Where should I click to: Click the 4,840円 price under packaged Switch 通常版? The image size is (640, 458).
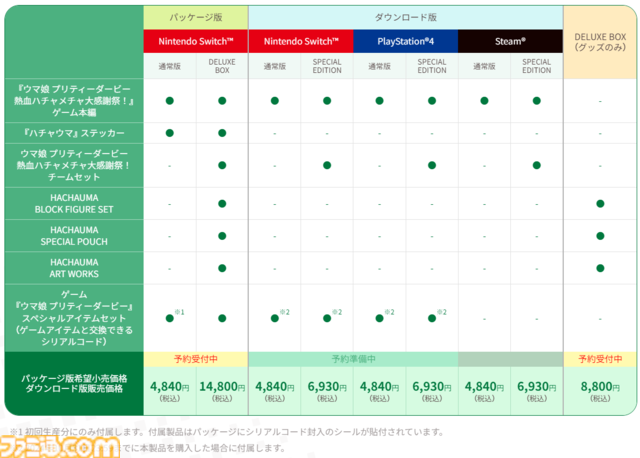(x=170, y=387)
